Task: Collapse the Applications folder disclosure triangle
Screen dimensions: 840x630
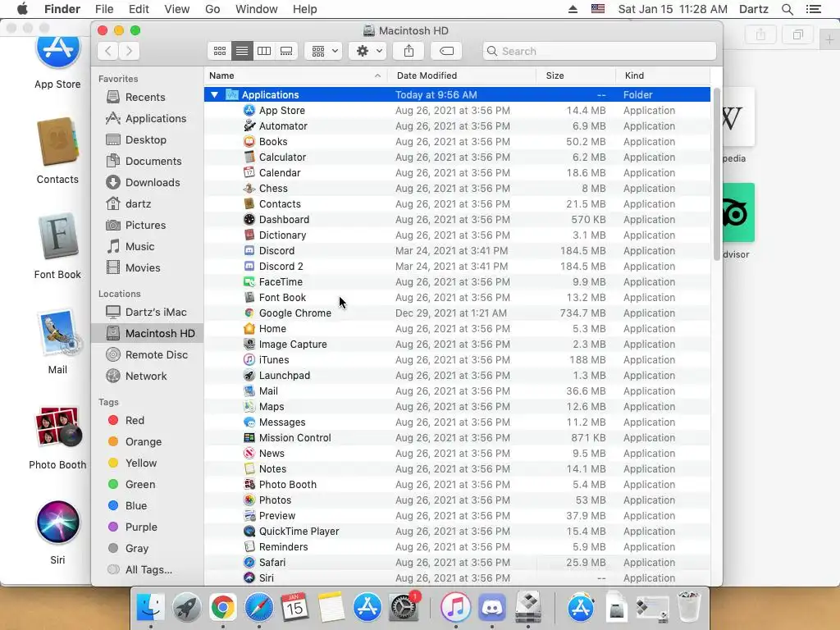Action: click(x=214, y=95)
